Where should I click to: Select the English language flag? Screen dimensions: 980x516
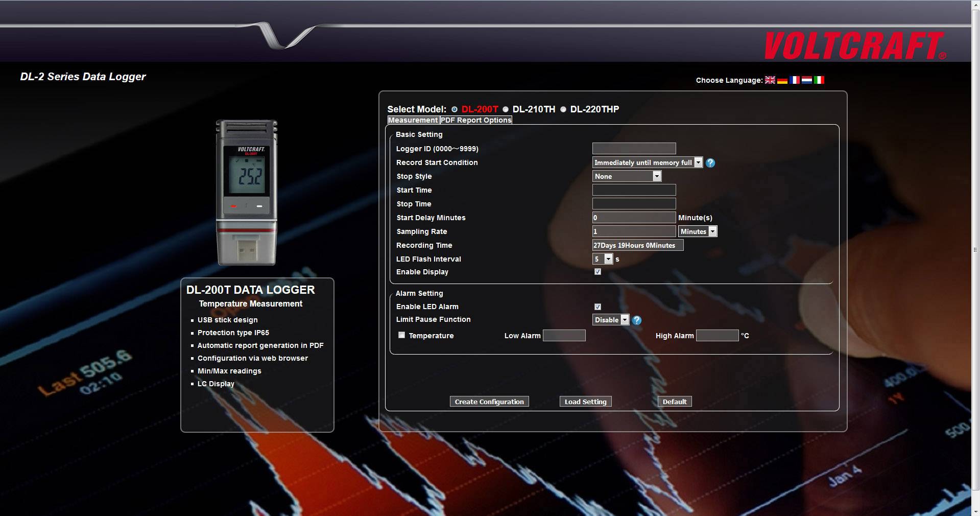(x=770, y=80)
